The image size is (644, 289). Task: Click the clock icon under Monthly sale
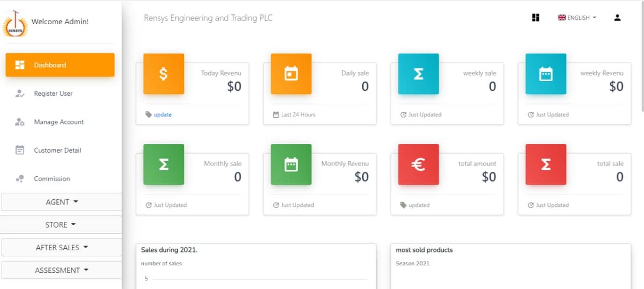[149, 205]
